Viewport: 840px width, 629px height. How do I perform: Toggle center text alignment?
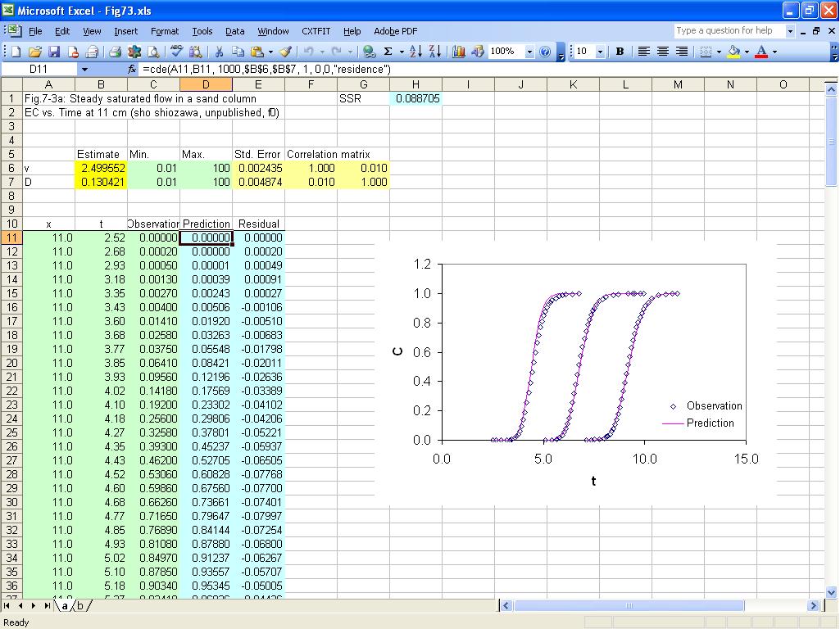[x=662, y=52]
